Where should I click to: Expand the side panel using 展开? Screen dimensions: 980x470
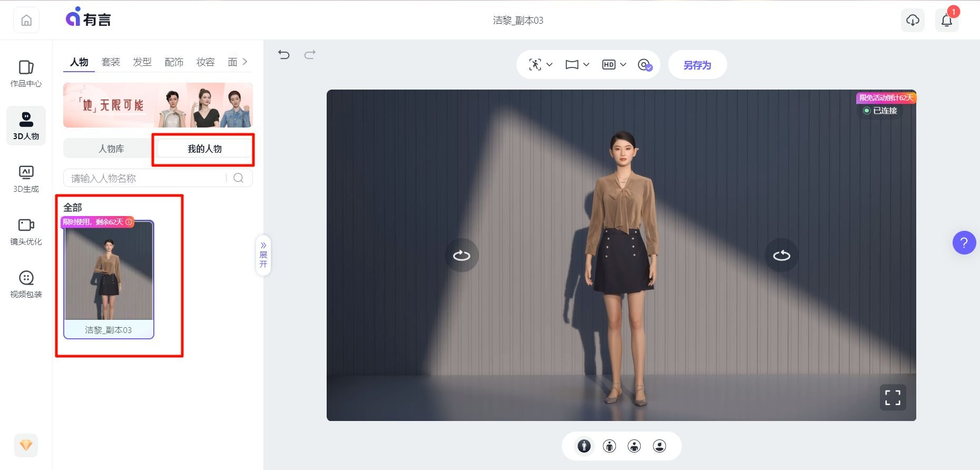[263, 255]
